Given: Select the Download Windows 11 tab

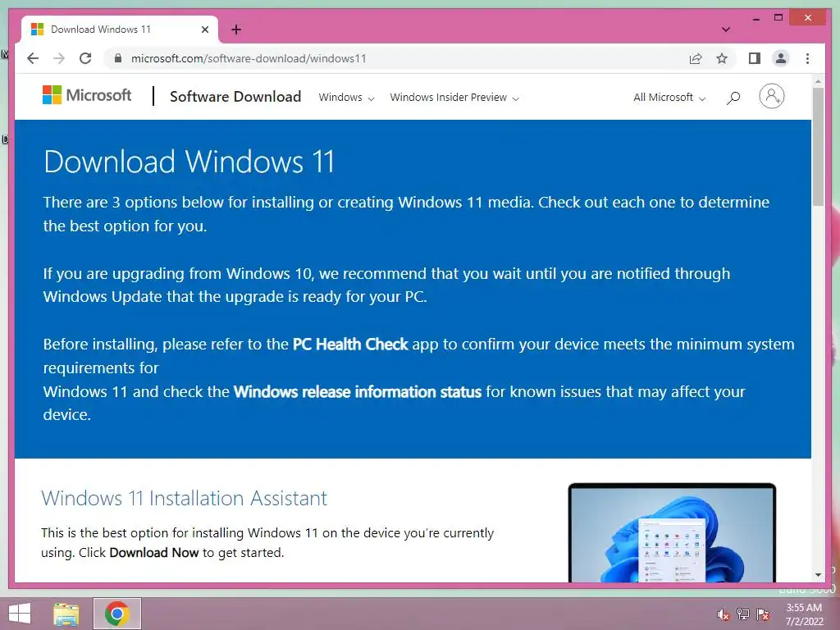Looking at the screenshot, I should click(x=120, y=30).
